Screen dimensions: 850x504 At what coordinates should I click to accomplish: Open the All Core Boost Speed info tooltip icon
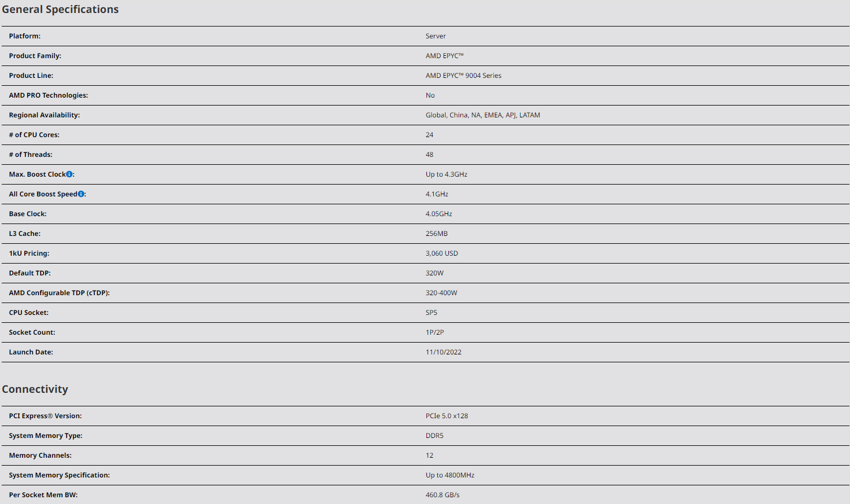click(81, 194)
